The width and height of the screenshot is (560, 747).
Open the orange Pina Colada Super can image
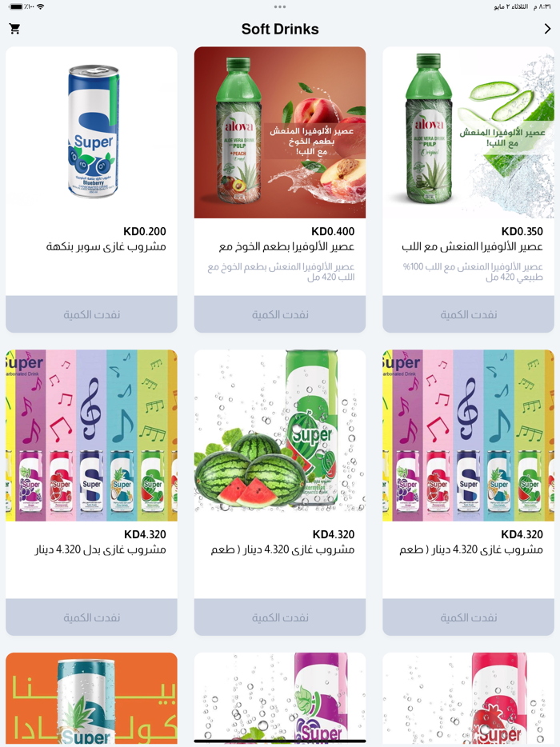pos(91,699)
